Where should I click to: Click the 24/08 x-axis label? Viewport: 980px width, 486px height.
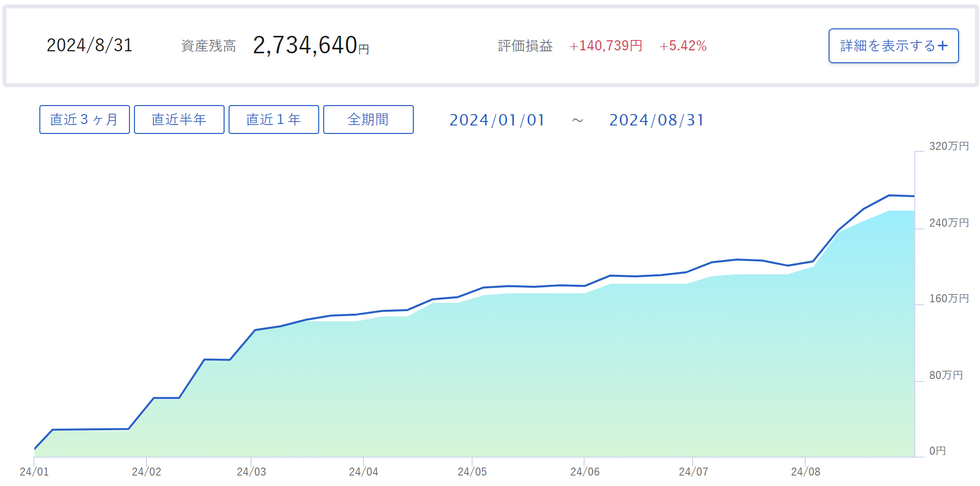click(806, 472)
